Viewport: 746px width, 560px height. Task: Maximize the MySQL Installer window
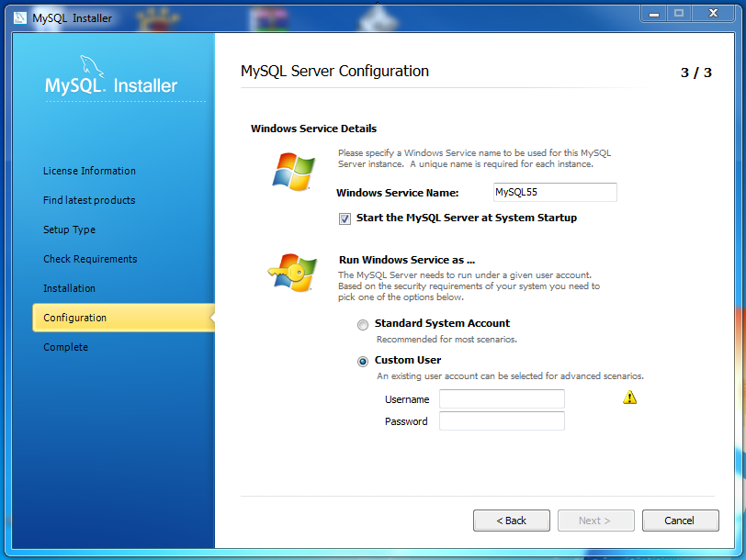679,14
